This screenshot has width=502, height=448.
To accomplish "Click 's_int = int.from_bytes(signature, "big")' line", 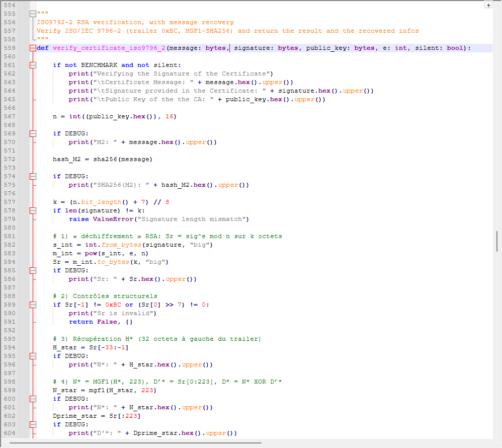I will click(x=133, y=245).
